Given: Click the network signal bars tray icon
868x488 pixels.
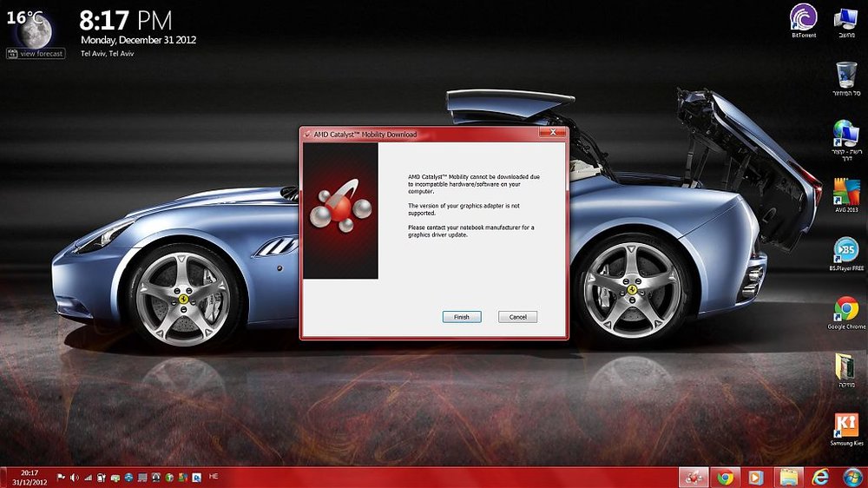Looking at the screenshot, I should 88,477.
